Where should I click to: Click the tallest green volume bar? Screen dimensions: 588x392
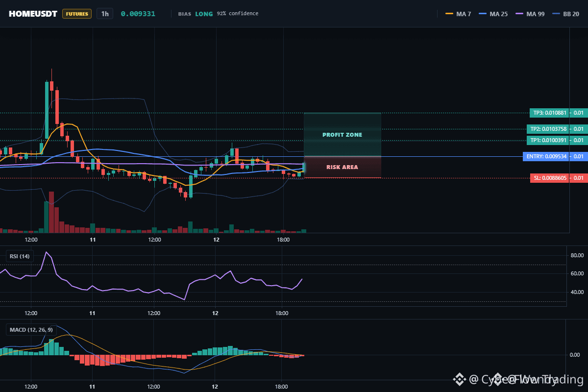click(47, 217)
